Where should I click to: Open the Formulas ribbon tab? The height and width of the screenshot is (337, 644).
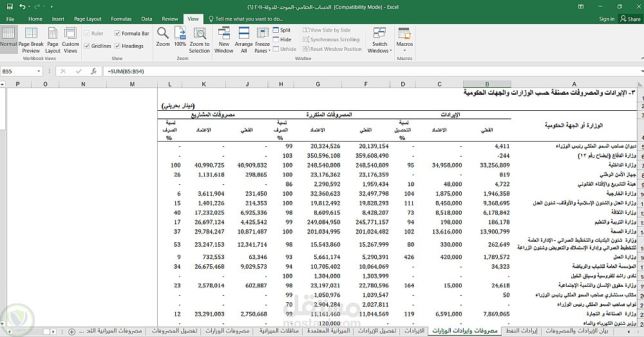(121, 19)
